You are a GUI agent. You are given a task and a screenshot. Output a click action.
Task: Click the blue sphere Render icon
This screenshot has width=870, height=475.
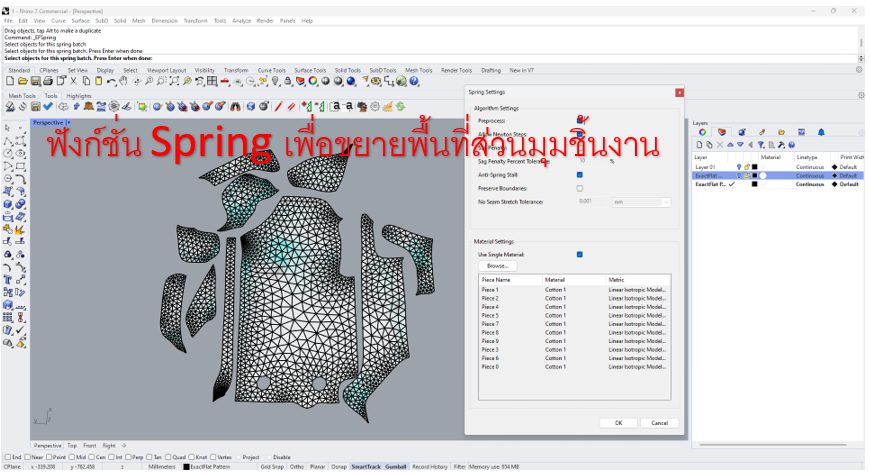tap(351, 82)
